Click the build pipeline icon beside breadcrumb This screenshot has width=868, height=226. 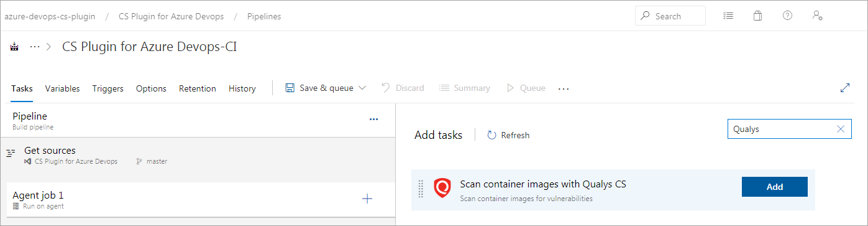tap(14, 47)
